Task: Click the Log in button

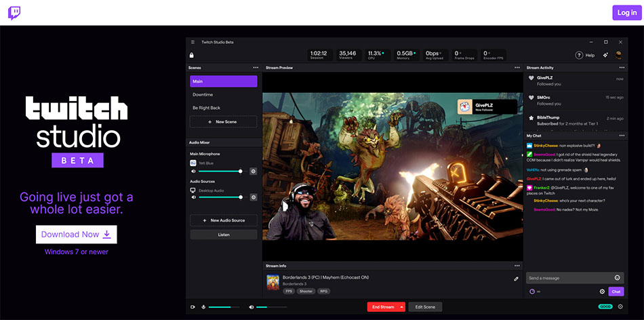Action: coord(627,13)
